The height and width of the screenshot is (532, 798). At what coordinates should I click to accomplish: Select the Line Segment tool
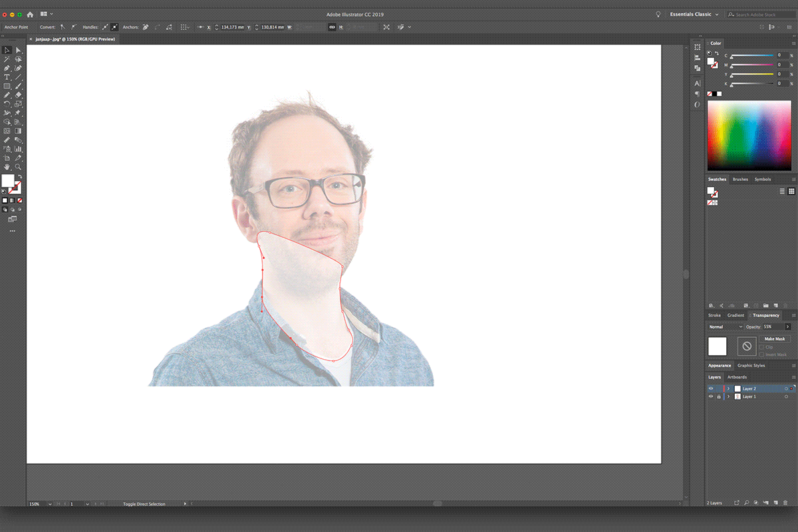tap(18, 77)
